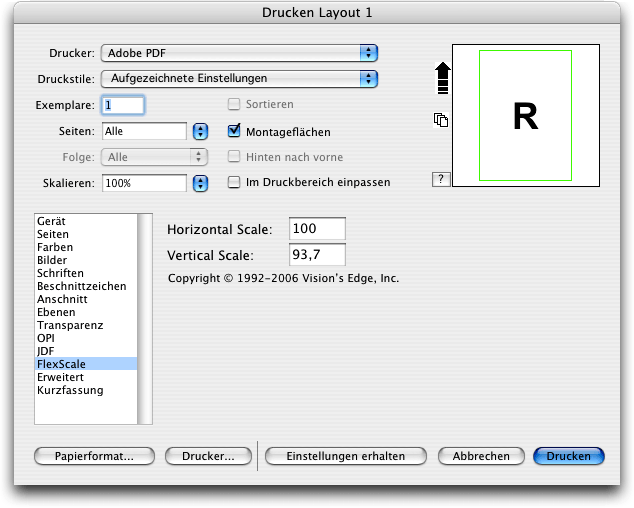Uncheck the Montageflächen checkbox
The image size is (634, 508).
(234, 131)
